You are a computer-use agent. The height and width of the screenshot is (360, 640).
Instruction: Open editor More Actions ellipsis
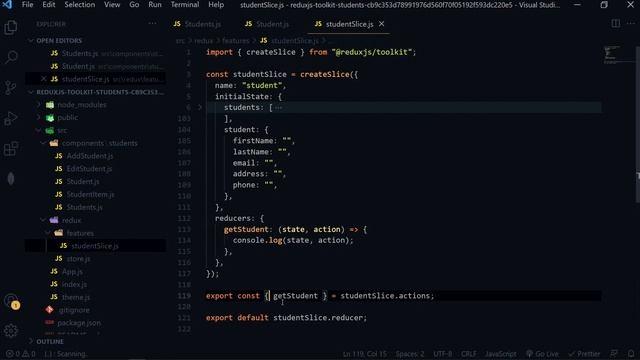631,24
